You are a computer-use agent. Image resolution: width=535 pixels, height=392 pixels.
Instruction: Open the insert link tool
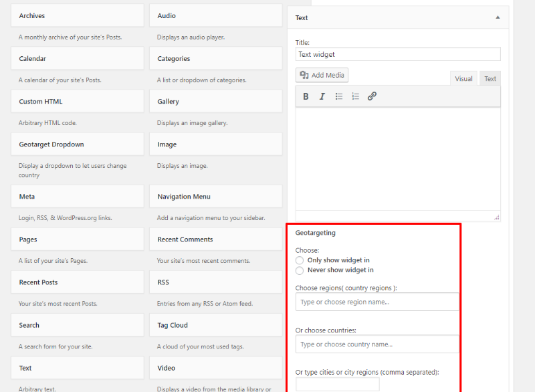(372, 96)
